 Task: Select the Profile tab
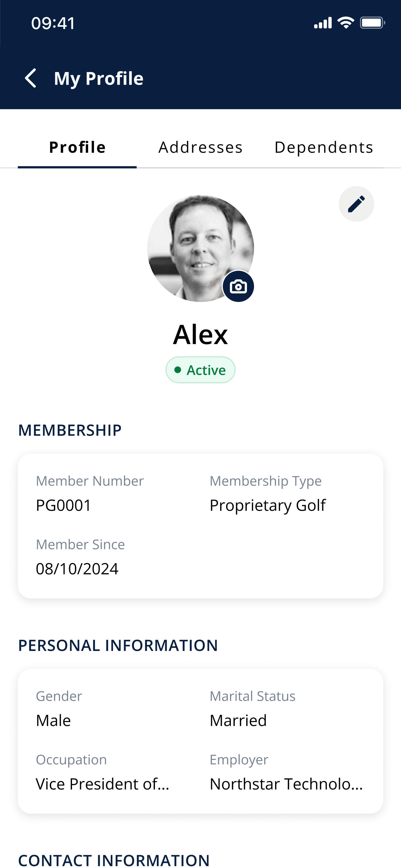pyautogui.click(x=77, y=147)
